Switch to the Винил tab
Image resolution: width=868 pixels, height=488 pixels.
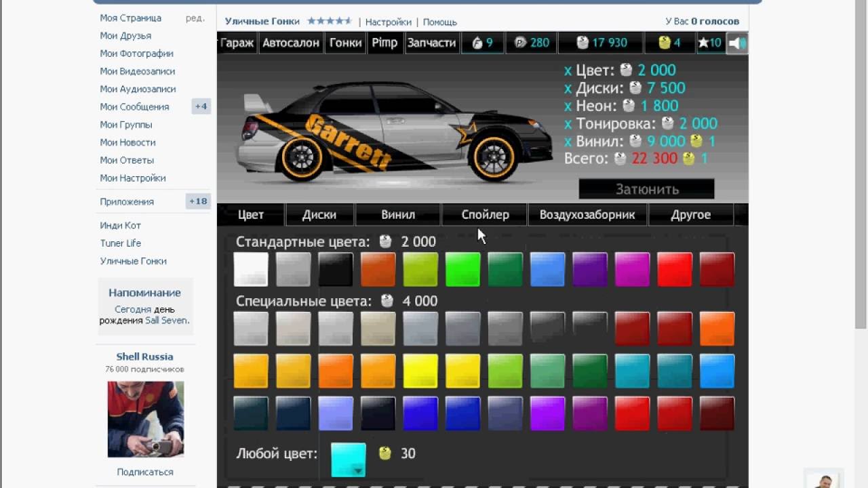pos(398,215)
